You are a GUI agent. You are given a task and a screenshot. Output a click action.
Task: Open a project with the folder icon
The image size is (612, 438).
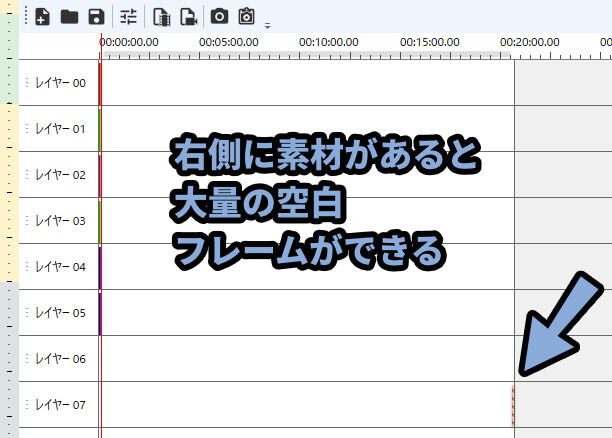[69, 17]
